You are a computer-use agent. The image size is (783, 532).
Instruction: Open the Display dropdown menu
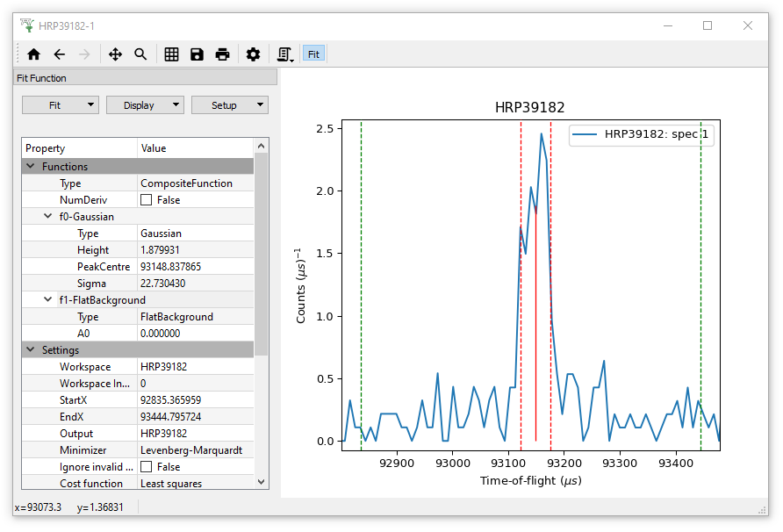pos(145,105)
